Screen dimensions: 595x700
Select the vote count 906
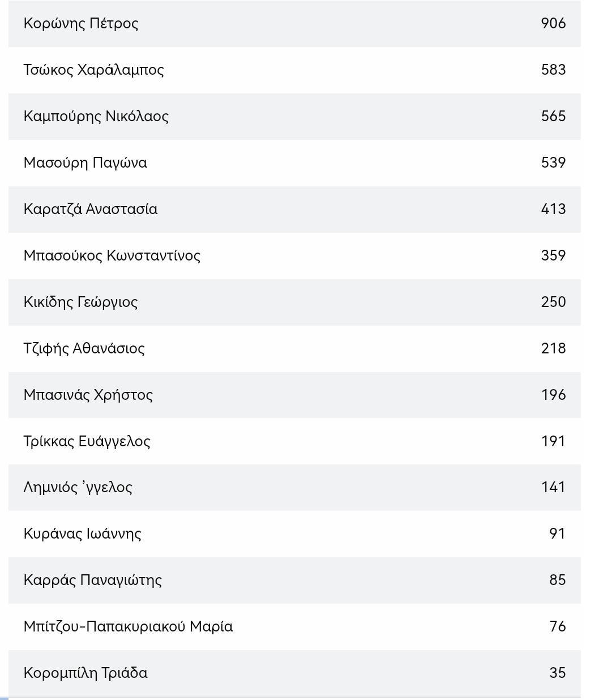(553, 23)
